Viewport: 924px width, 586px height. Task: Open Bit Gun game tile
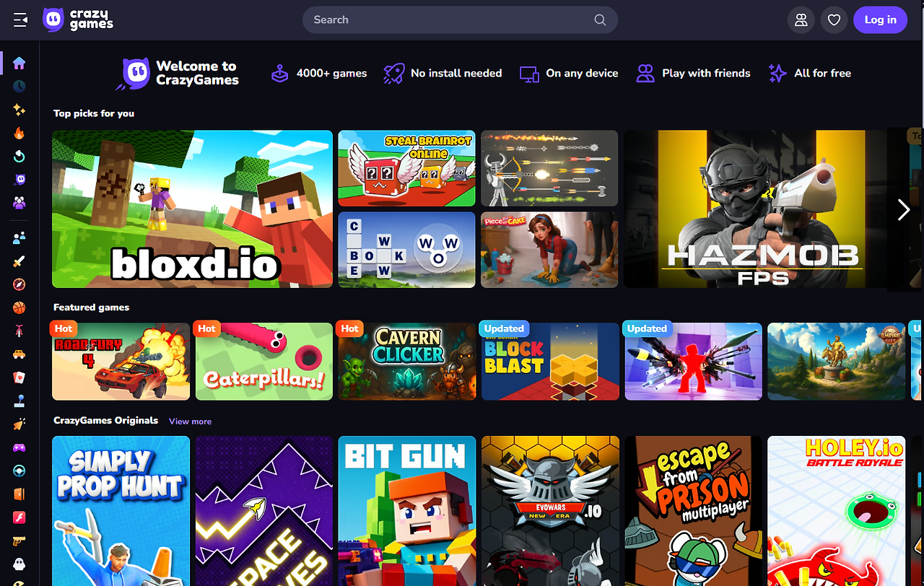click(x=407, y=511)
